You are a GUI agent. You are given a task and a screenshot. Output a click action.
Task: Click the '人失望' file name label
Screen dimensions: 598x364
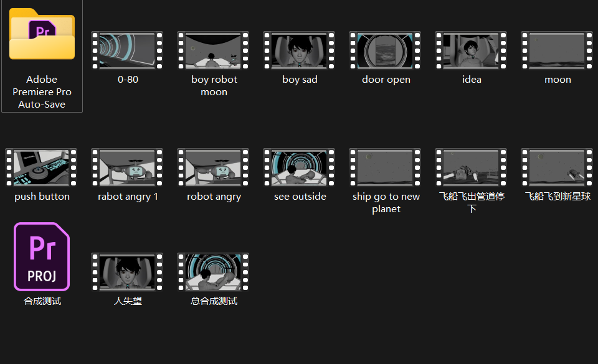128,301
